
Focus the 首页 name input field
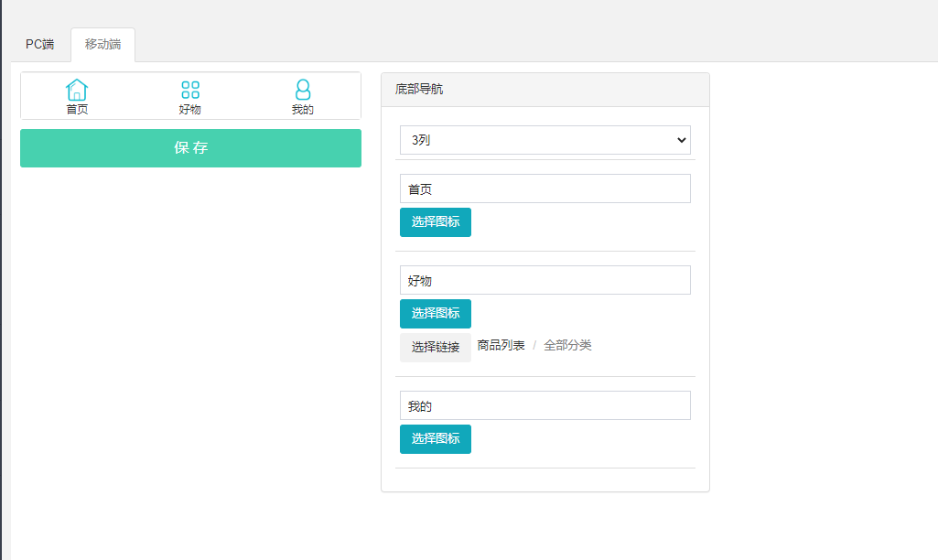pos(545,189)
